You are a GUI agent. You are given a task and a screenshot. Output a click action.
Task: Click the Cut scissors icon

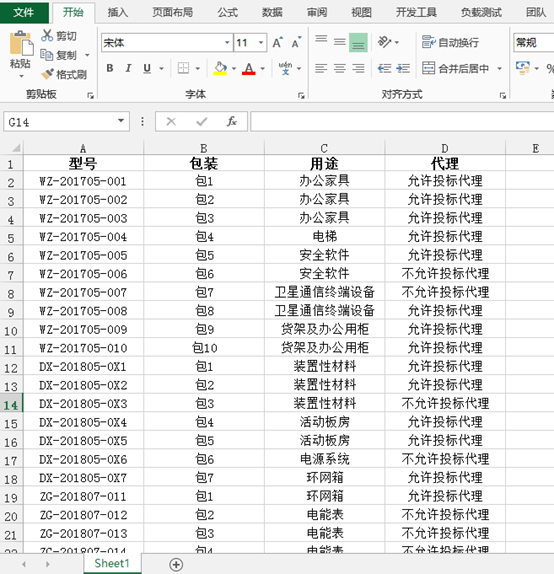[x=47, y=36]
